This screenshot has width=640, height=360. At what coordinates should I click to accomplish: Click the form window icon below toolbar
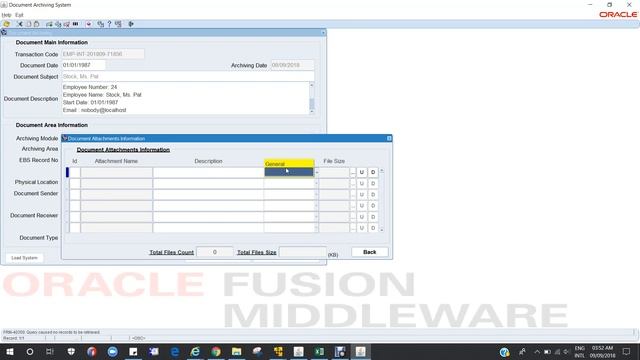[4, 32]
